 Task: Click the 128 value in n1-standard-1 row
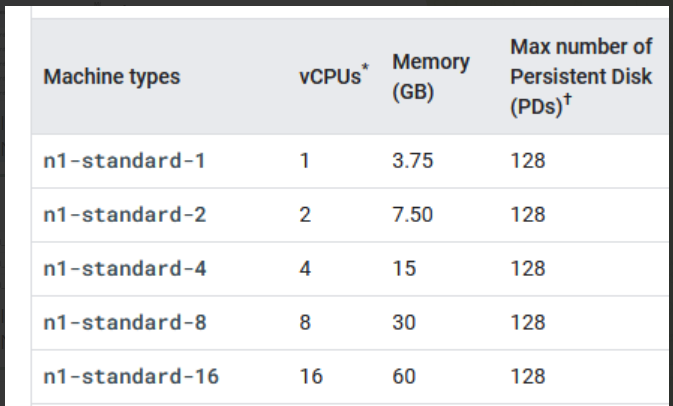pyautogui.click(x=528, y=160)
